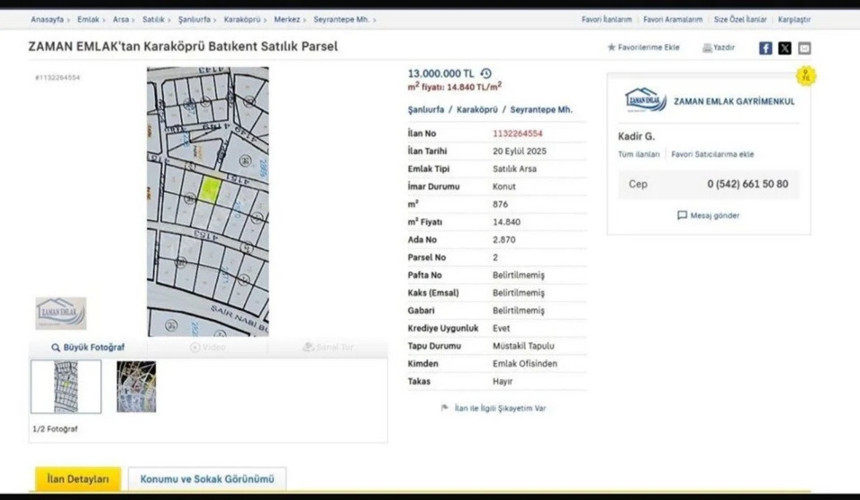The width and height of the screenshot is (860, 500).
Task: Open Konumu ve Sokak Görünümü tab
Action: pos(207,479)
